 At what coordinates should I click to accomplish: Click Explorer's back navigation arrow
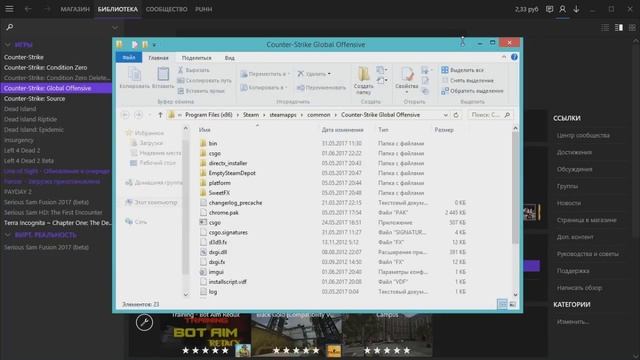click(125, 115)
